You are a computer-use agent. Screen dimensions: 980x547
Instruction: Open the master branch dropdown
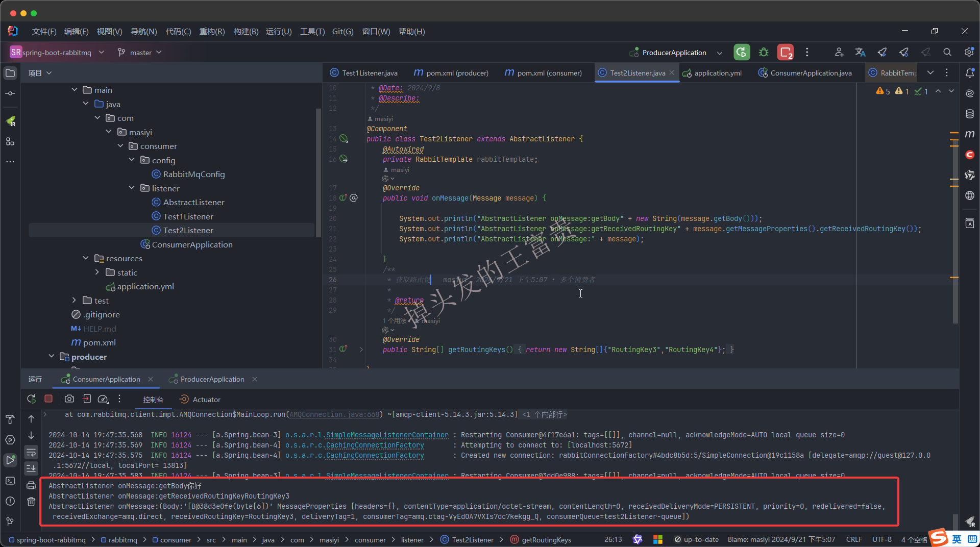click(x=140, y=52)
